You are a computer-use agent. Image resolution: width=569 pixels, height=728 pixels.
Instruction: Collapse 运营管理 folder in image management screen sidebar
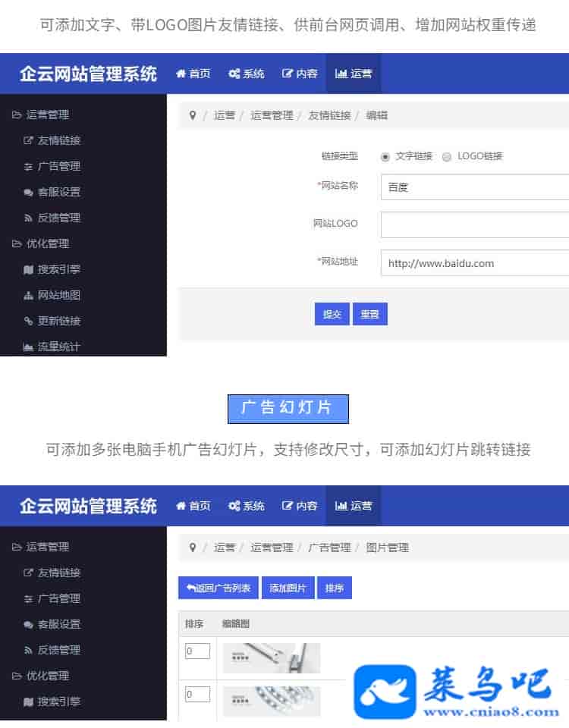(x=41, y=547)
